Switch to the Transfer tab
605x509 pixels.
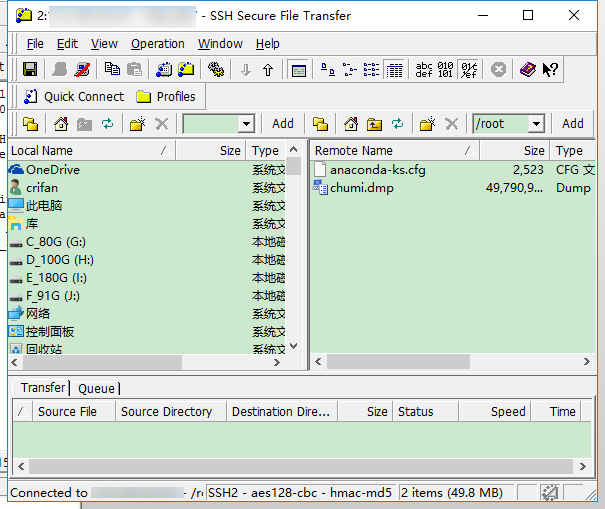(x=42, y=387)
